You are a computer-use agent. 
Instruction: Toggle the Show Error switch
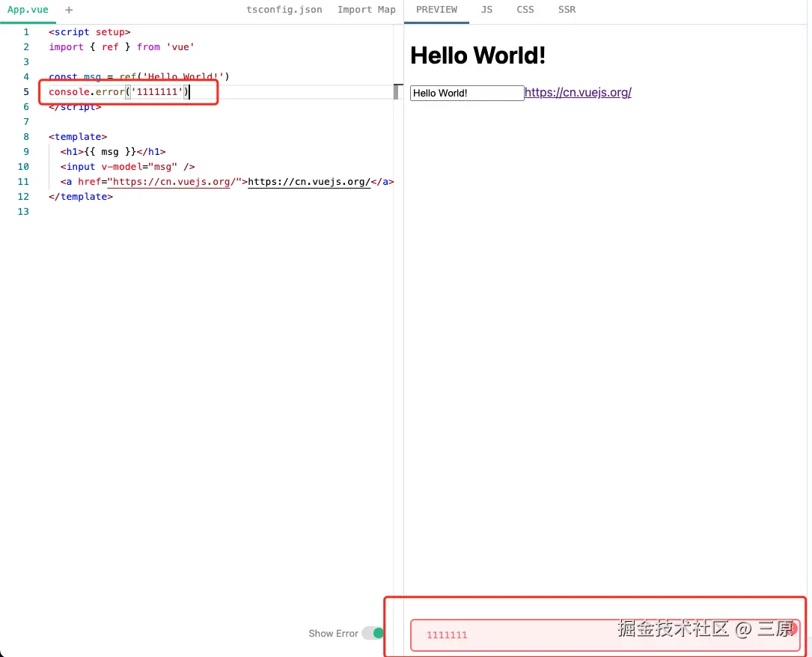(x=373, y=633)
